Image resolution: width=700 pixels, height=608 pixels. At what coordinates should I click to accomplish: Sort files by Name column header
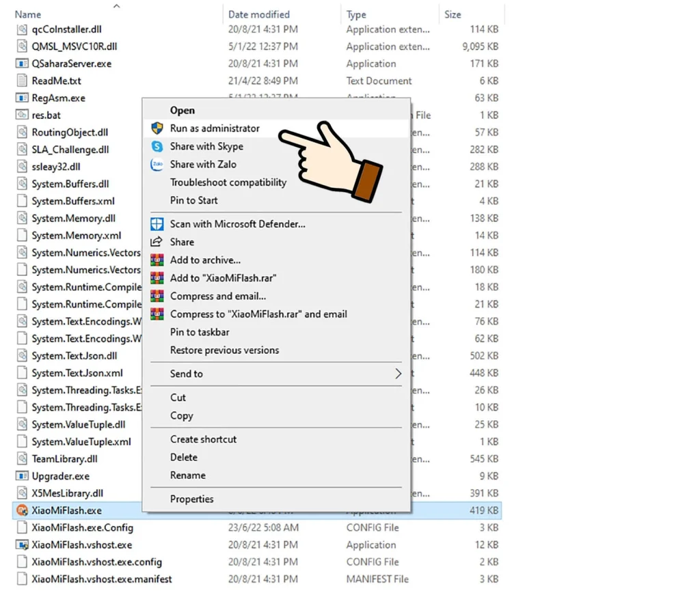pos(28,14)
